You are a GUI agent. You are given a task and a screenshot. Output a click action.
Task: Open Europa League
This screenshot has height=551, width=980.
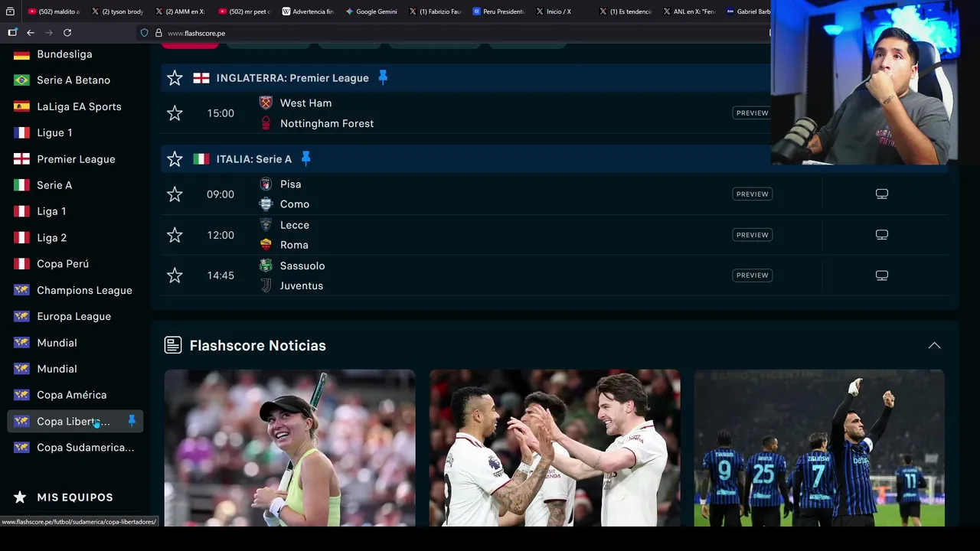tap(73, 317)
